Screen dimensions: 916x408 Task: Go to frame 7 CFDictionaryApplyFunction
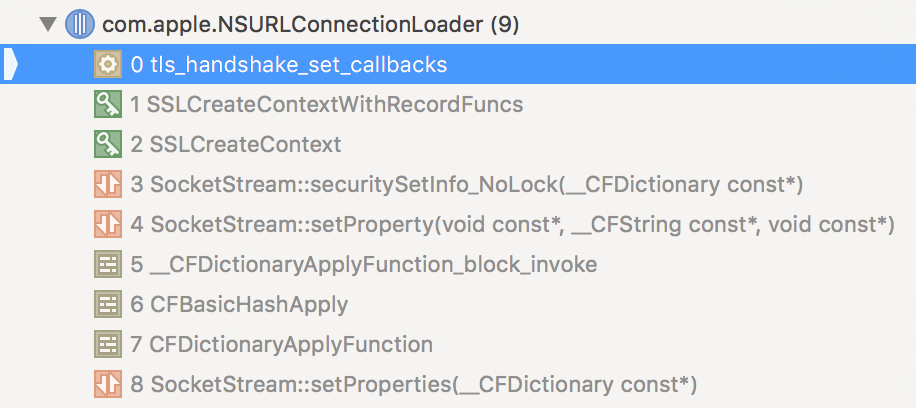281,345
